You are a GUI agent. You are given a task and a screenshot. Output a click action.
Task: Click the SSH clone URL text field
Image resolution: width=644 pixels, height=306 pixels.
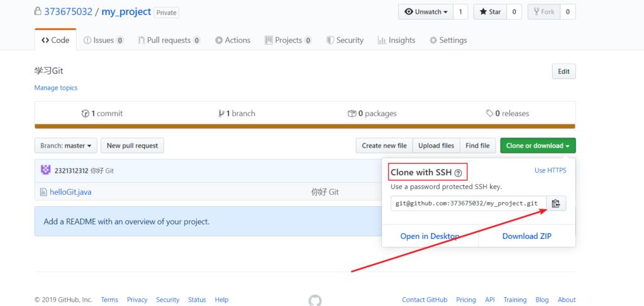coord(469,204)
